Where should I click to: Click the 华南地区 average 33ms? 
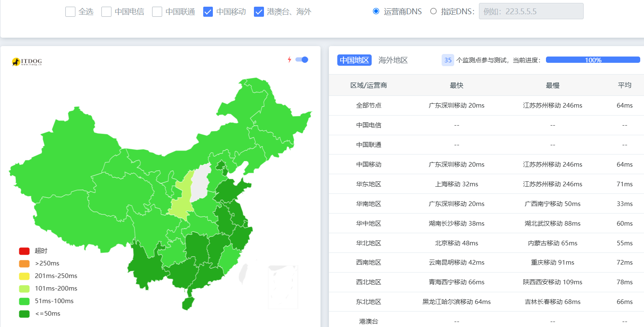[x=625, y=204]
